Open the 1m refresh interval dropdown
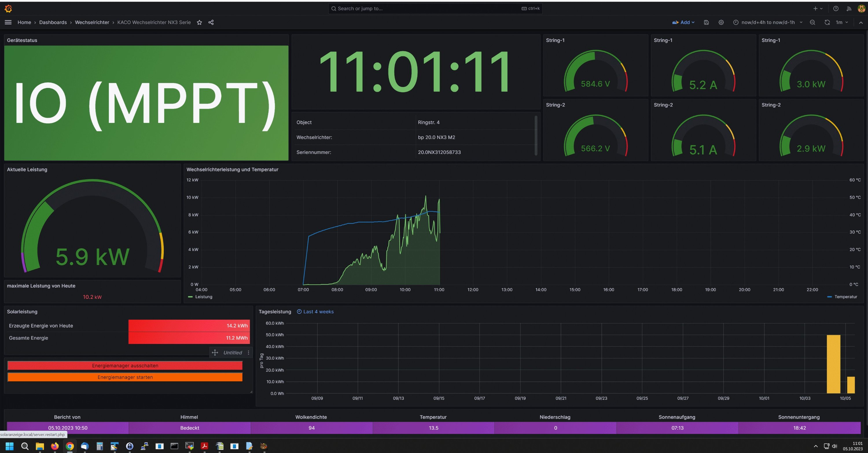This screenshot has width=868, height=453. (x=842, y=22)
